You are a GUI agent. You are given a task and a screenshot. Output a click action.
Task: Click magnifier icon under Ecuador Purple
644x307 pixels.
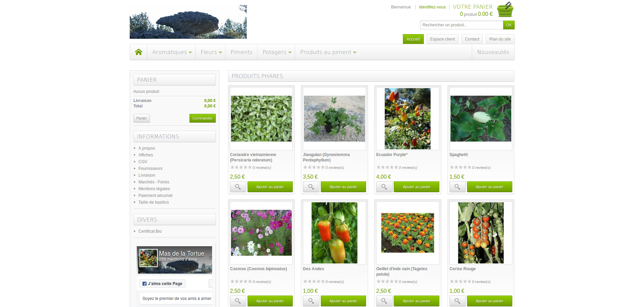click(384, 187)
